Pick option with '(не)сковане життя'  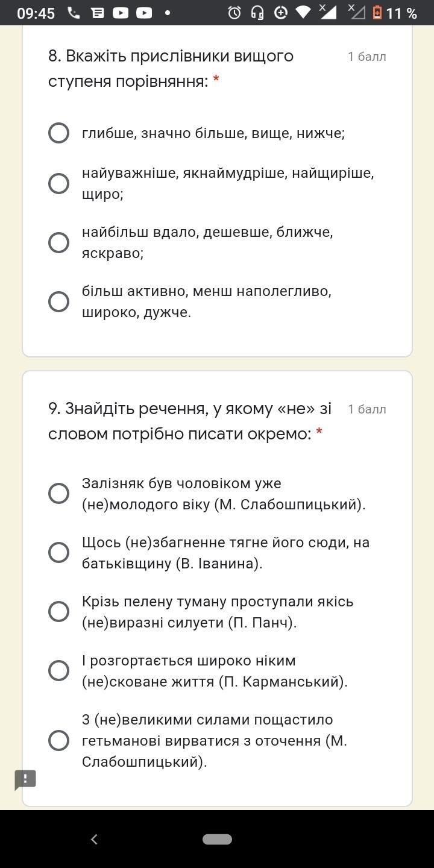[58, 671]
